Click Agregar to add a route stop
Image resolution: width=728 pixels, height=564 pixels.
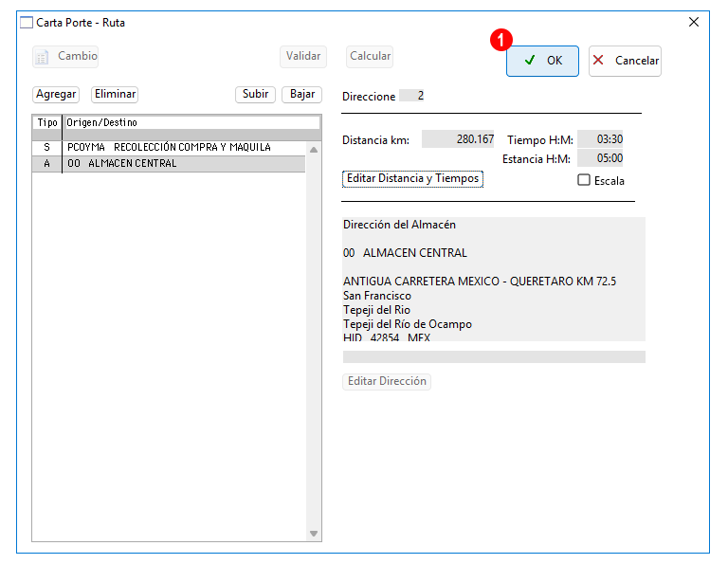click(x=56, y=94)
